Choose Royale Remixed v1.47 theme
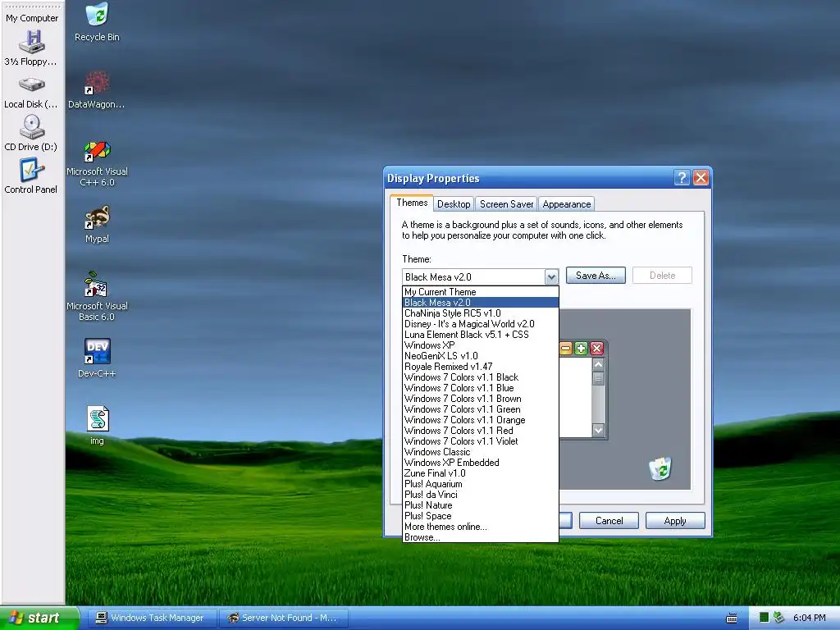Screen dimensions: 840x630 [x=481, y=367]
